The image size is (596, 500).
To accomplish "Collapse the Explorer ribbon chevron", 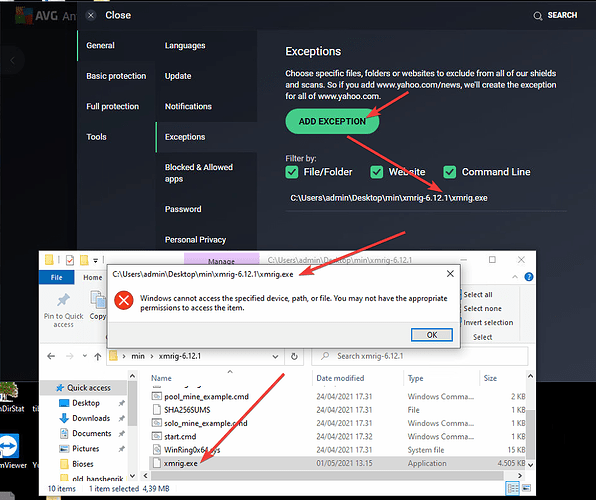I will pyautogui.click(x=515, y=277).
